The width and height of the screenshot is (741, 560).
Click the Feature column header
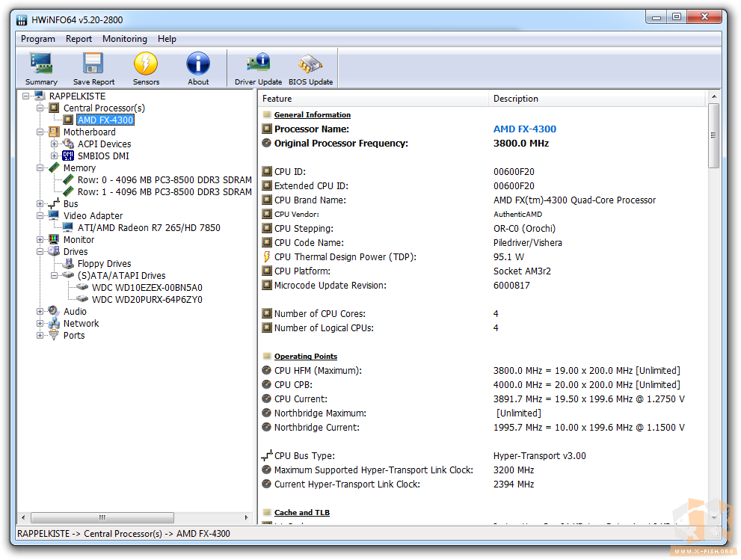tap(373, 98)
